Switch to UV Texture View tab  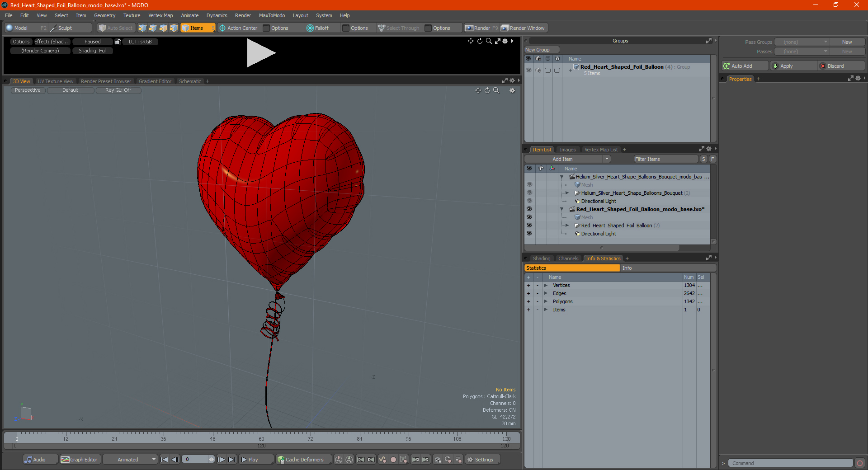56,81
